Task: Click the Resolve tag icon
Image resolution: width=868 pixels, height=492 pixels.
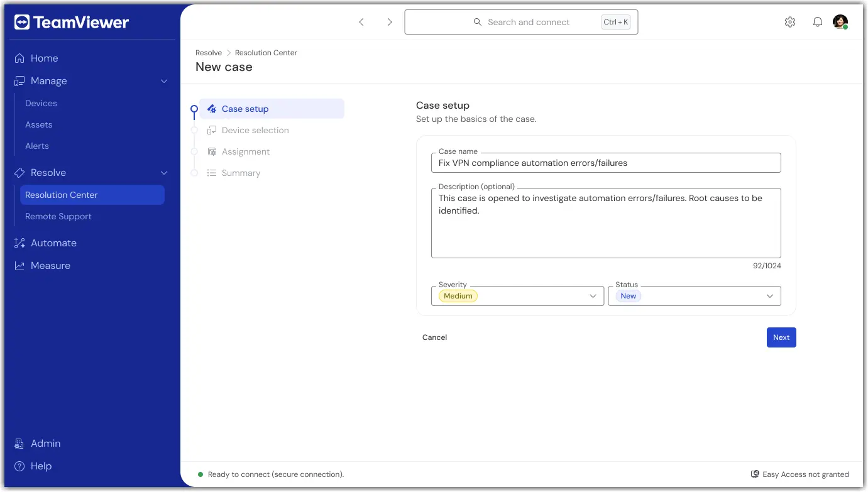Action: click(19, 173)
